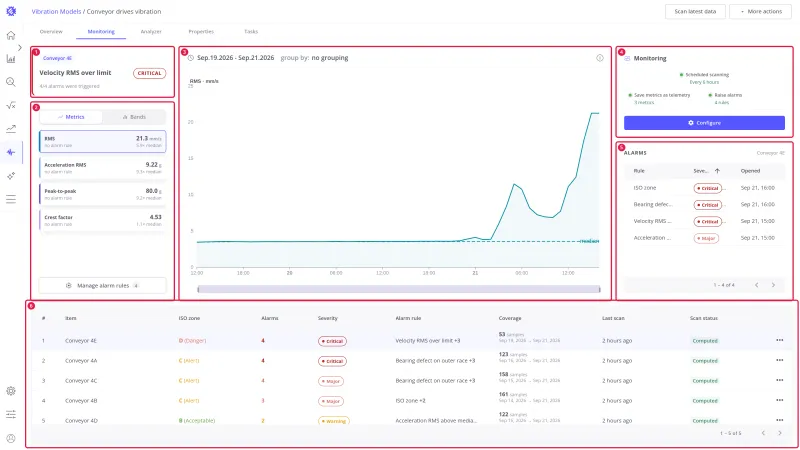
Task: Click the Configure button
Action: [x=704, y=123]
